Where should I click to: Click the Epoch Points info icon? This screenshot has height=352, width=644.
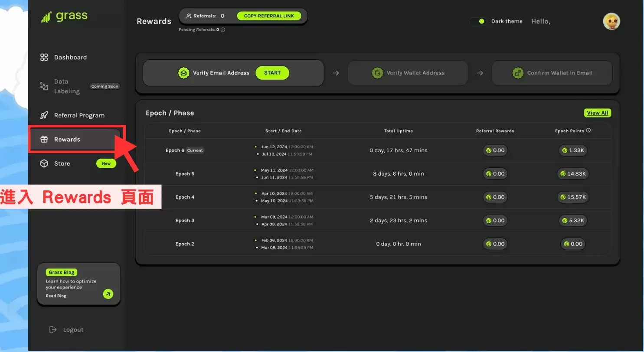point(588,130)
